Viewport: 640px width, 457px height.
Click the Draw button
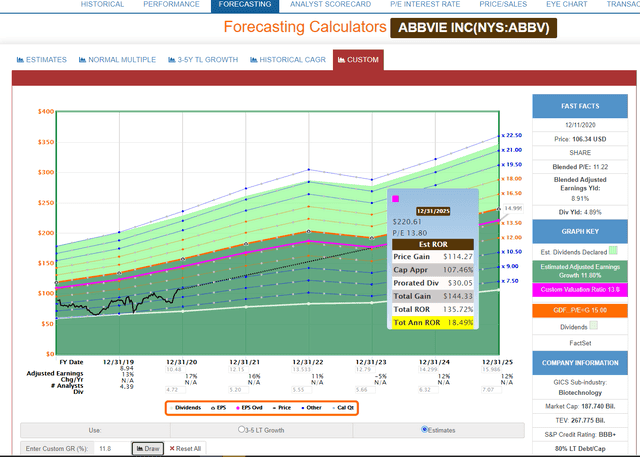pyautogui.click(x=148, y=448)
